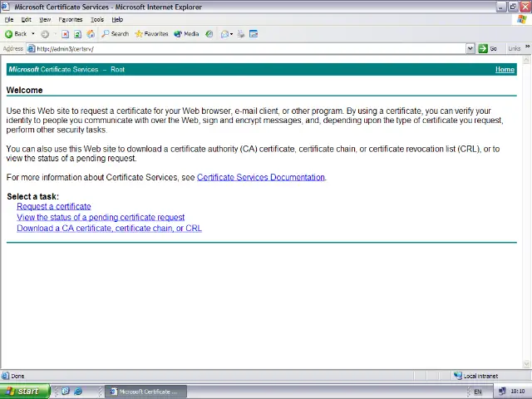Click the vertical scrollbar up arrow

coord(526,60)
